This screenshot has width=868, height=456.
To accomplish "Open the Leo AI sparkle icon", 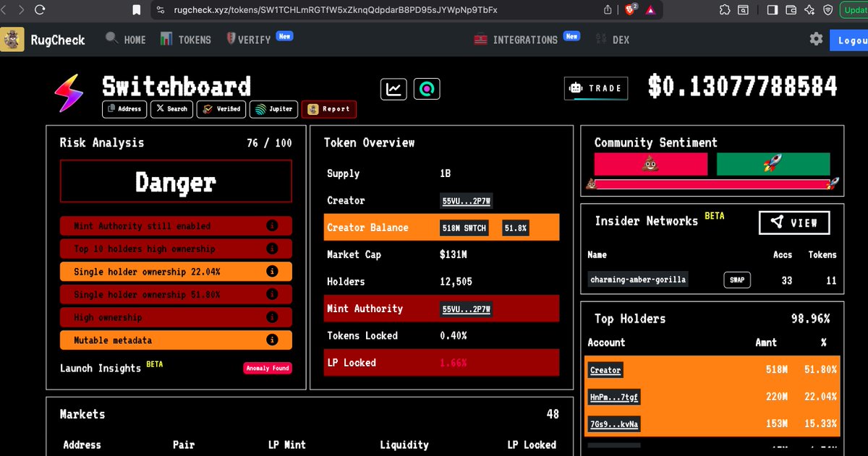I will point(809,10).
